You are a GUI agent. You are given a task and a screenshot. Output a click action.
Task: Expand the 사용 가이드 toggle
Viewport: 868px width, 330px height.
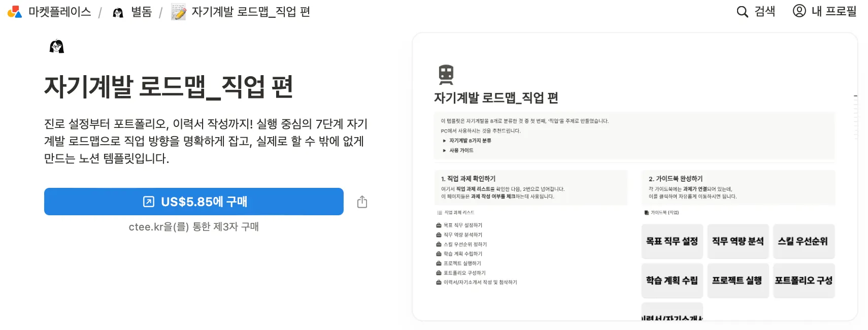[x=445, y=150]
